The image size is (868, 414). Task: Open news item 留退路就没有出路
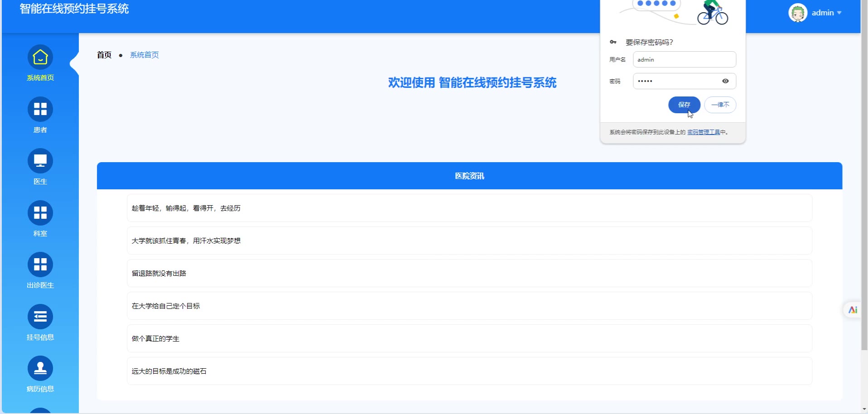click(469, 273)
